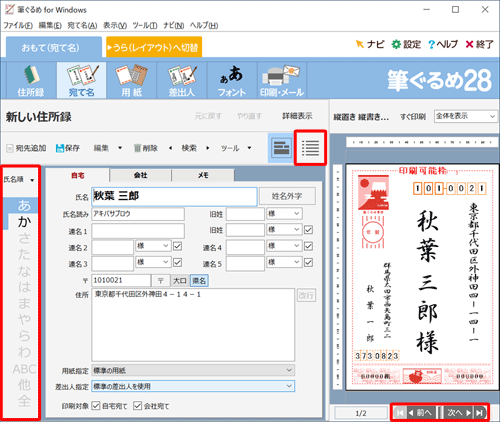
Task: Open the ファイル(F) menu
Action: pyautogui.click(x=18, y=25)
